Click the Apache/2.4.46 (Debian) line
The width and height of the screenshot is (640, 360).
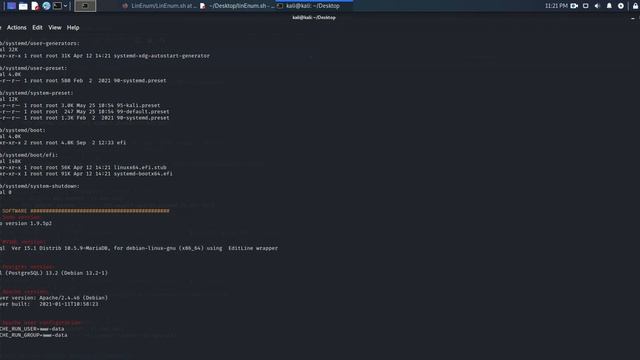(x=54, y=298)
